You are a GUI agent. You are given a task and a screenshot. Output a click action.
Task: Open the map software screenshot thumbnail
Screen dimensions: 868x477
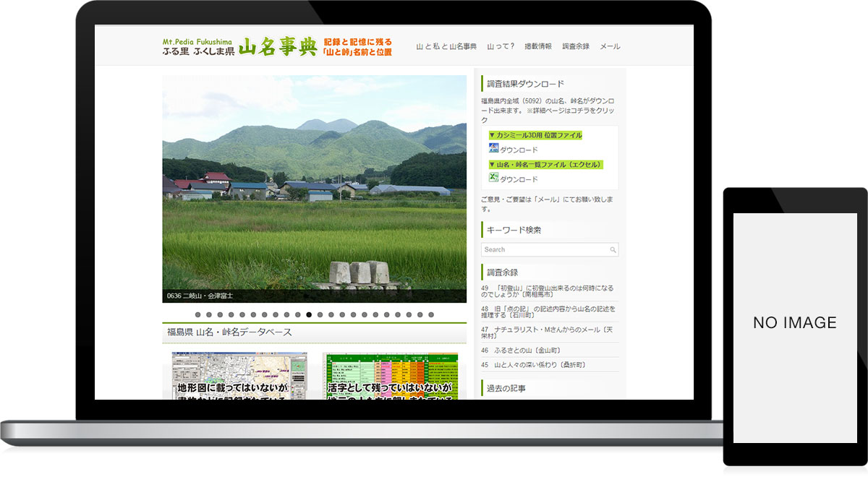(x=239, y=376)
